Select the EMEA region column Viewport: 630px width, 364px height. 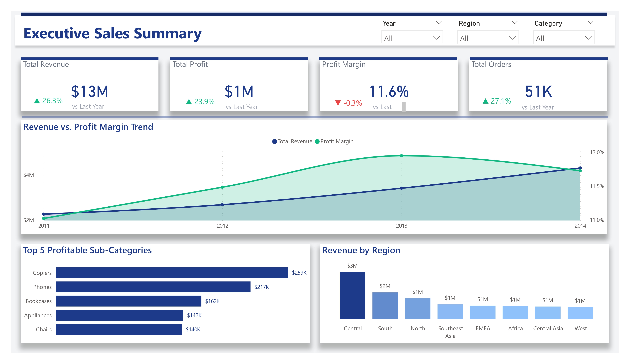[x=482, y=312]
